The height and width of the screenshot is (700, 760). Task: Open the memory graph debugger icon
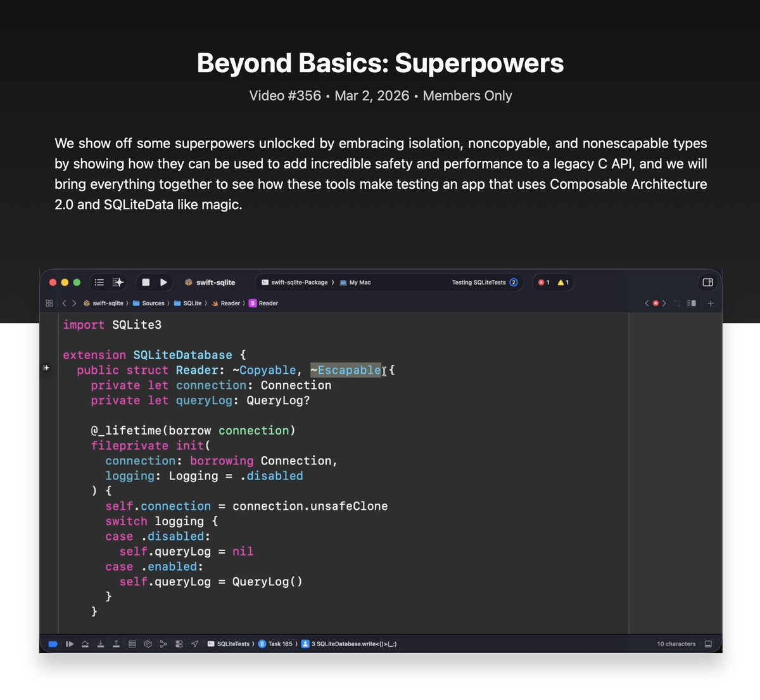point(163,644)
